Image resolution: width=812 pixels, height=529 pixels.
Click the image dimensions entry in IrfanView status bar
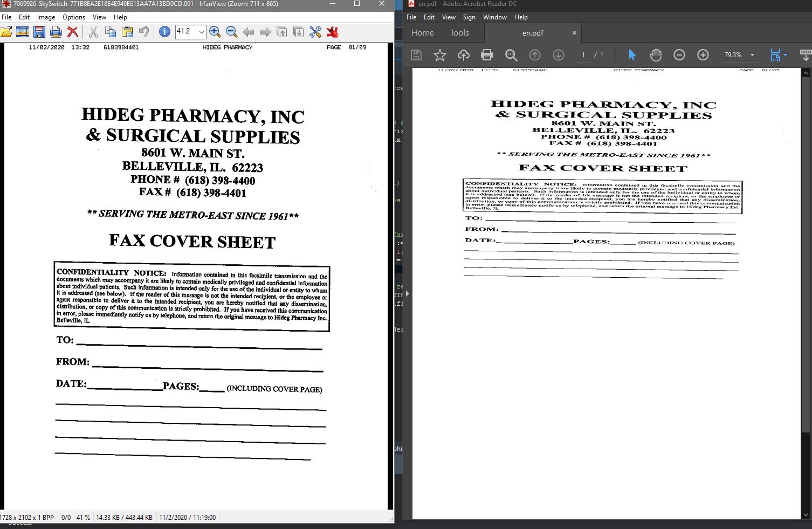click(27, 518)
